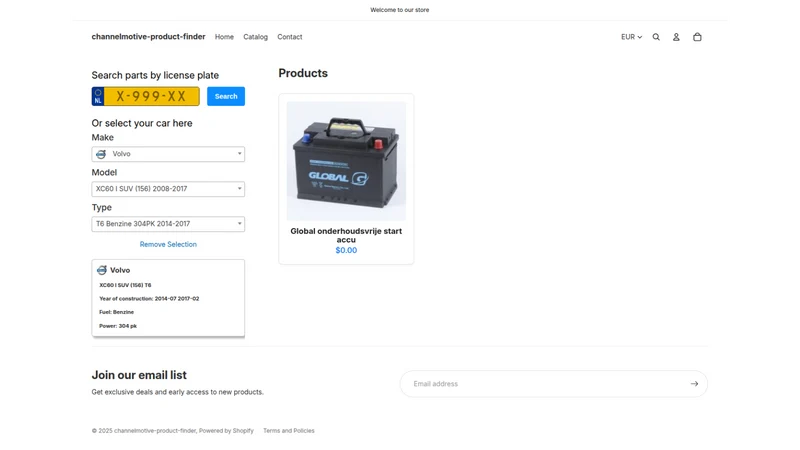Open the account login icon

point(676,37)
